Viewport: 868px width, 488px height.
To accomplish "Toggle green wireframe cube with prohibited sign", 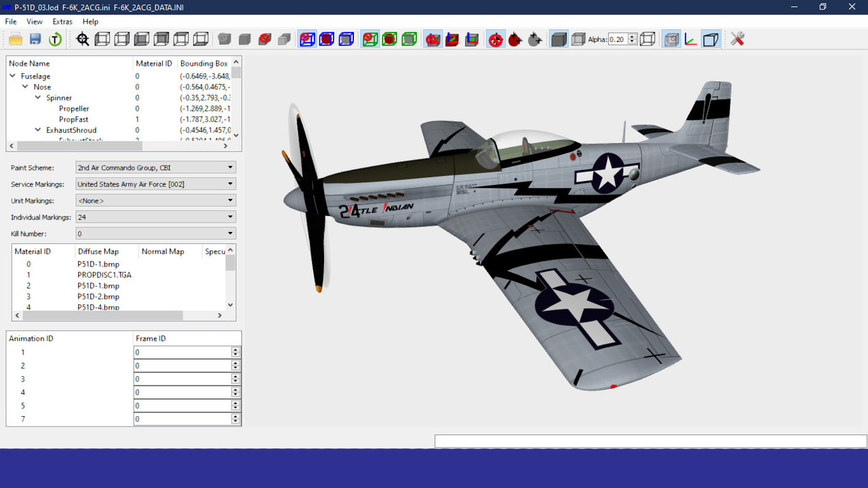I will 370,39.
